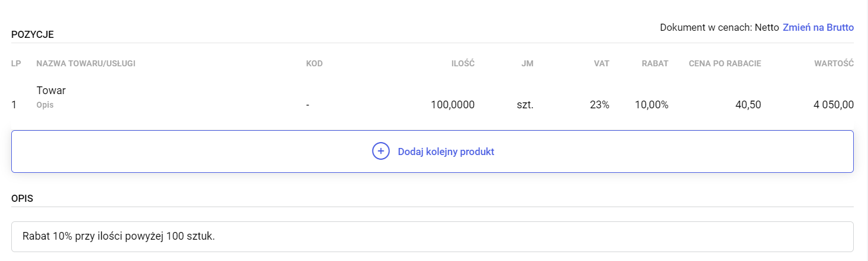Click row number 1 in LP column
868x261 pixels.
click(x=14, y=105)
